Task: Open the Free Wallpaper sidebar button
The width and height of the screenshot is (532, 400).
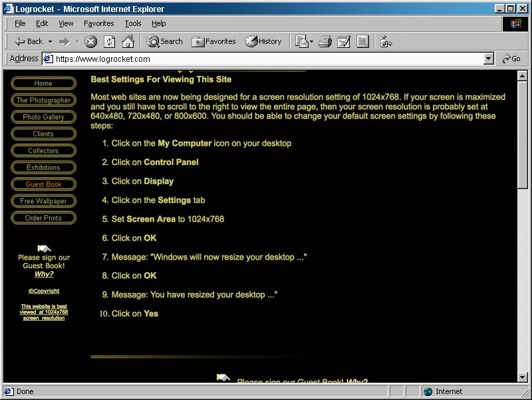Action: point(43,201)
